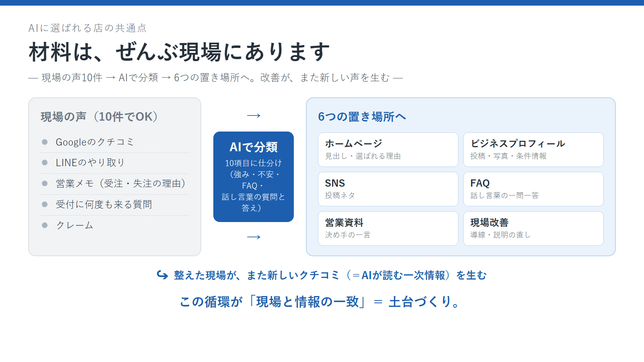Viewport: 644px width, 362px height.
Task: Select the 'SNS' card
Action: pyautogui.click(x=388, y=189)
